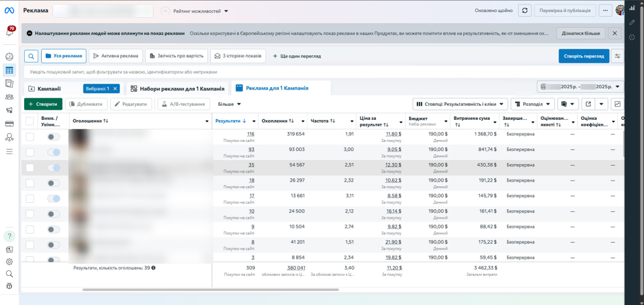Toggle off the ad with 35 results

(x=53, y=168)
